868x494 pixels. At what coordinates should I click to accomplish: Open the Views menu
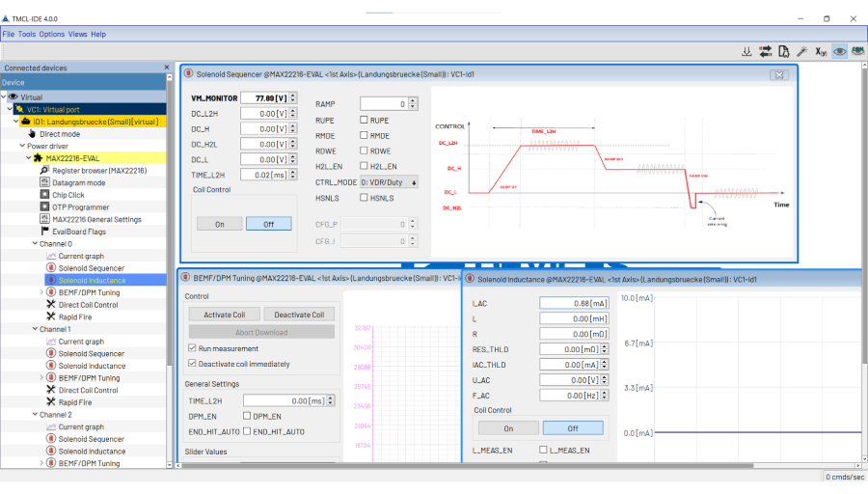click(x=77, y=35)
